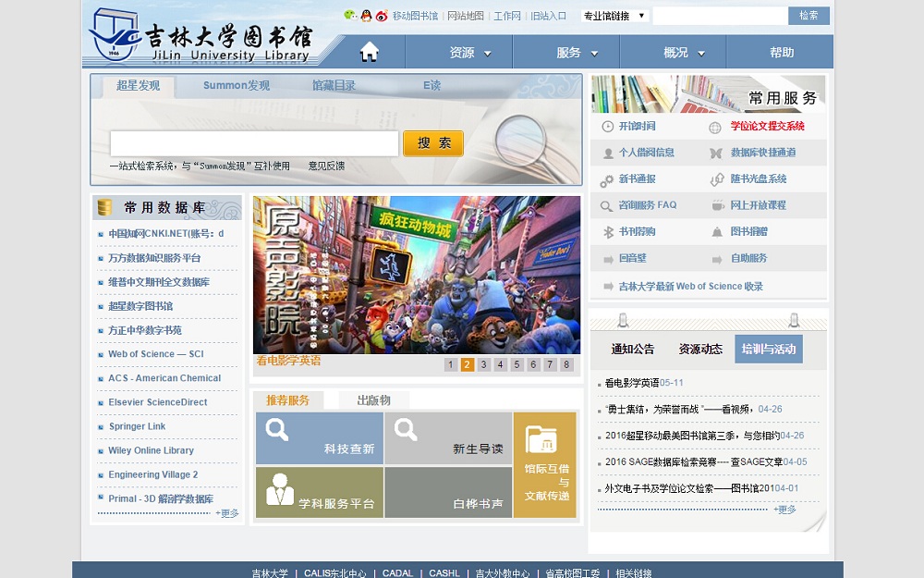Screen dimensions: 924x578
Task: Show banner slide 1
Action: (450, 364)
